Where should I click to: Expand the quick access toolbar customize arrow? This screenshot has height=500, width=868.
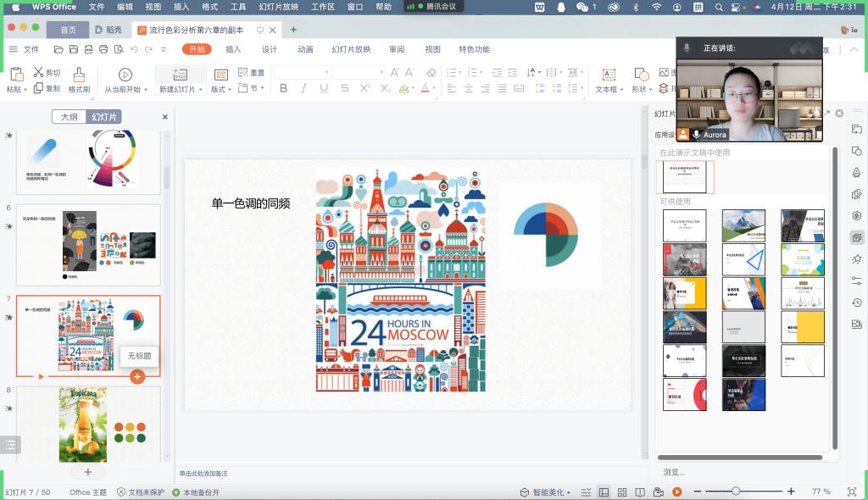(x=164, y=49)
